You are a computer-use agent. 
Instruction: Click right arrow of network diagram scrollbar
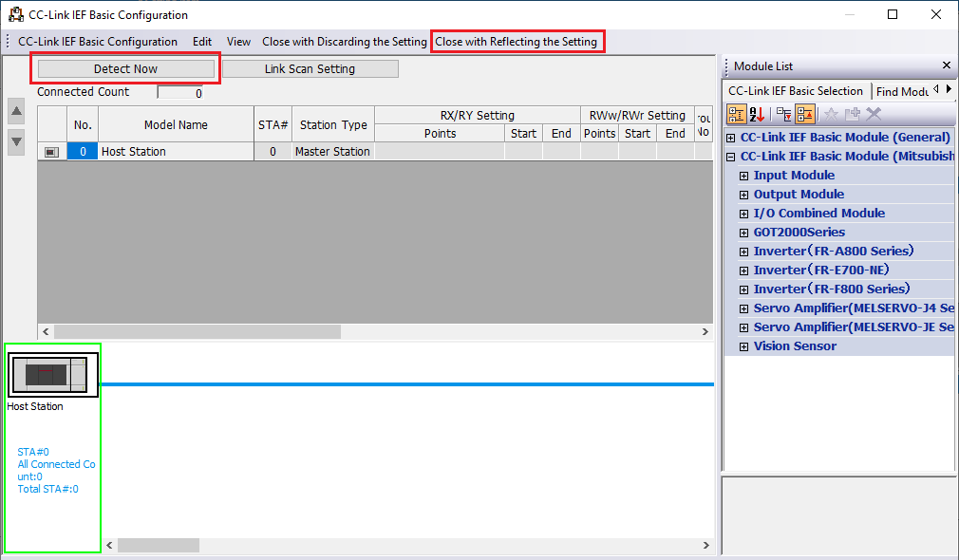click(x=705, y=545)
